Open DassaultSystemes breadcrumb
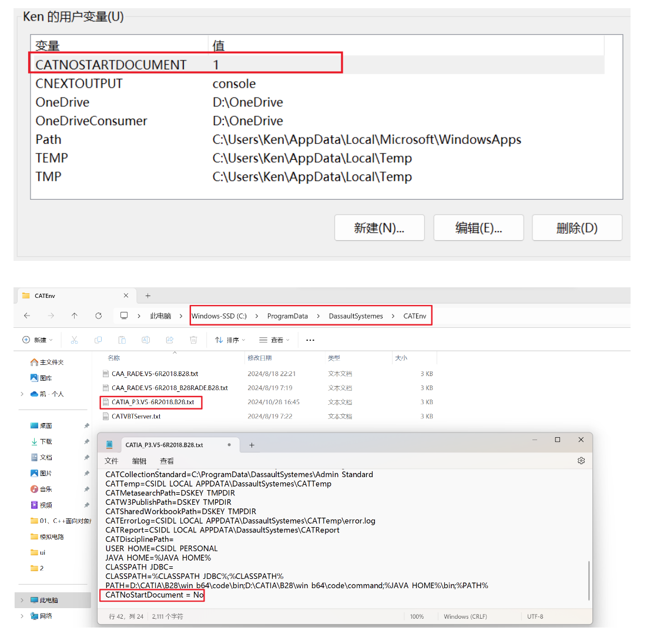Image resolution: width=647 pixels, height=644 pixels. click(x=356, y=316)
